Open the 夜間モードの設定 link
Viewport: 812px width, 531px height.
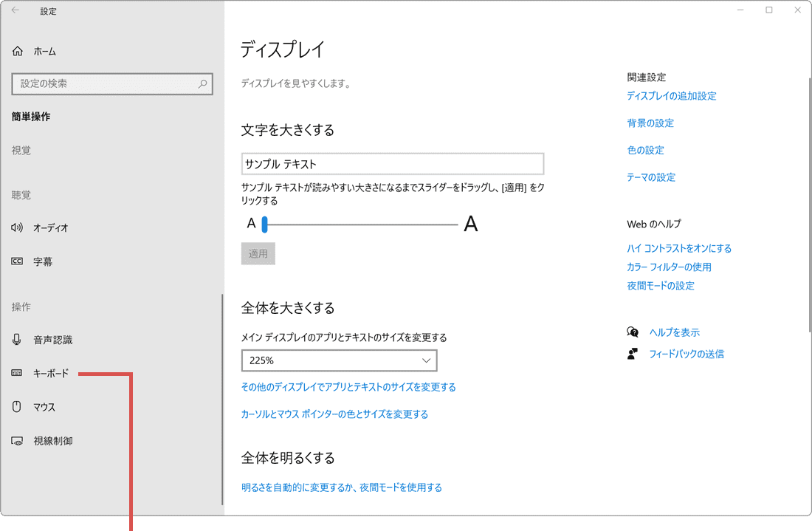662,285
